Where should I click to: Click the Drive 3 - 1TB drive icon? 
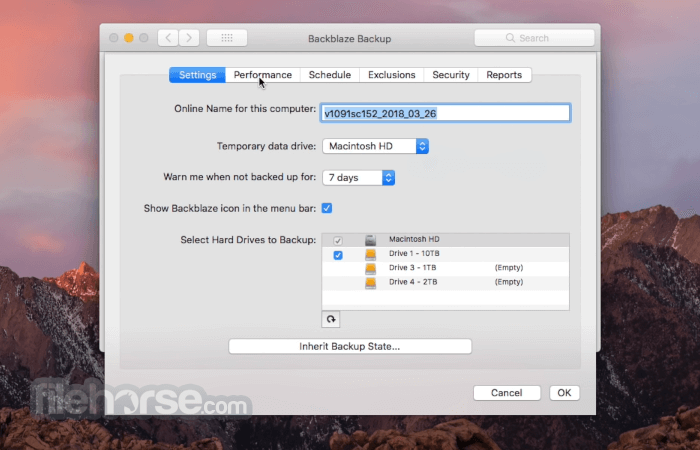(370, 268)
